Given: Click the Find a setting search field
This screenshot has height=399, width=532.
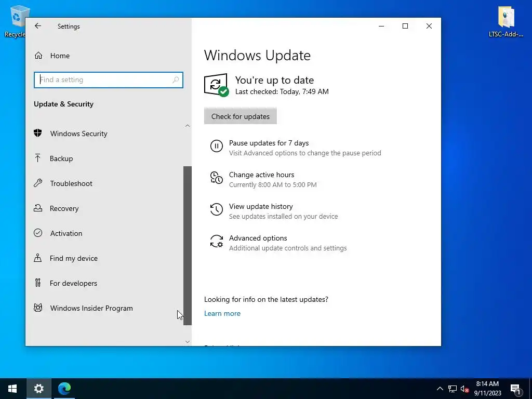Looking at the screenshot, I should point(109,79).
